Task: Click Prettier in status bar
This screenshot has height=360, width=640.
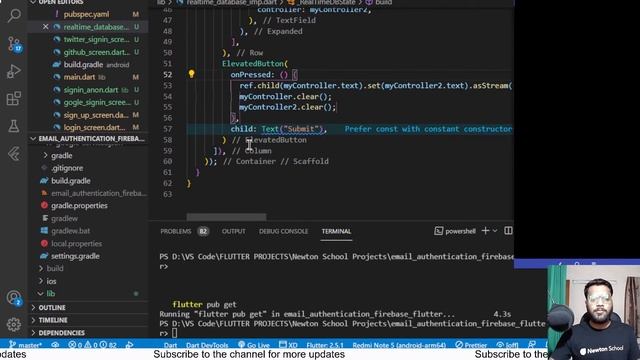Action: click(x=471, y=345)
